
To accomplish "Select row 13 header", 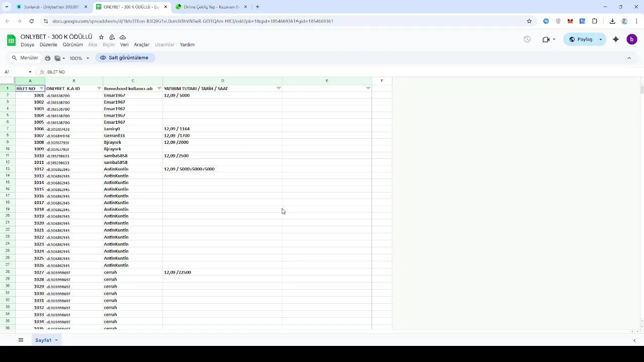I will 8,169.
